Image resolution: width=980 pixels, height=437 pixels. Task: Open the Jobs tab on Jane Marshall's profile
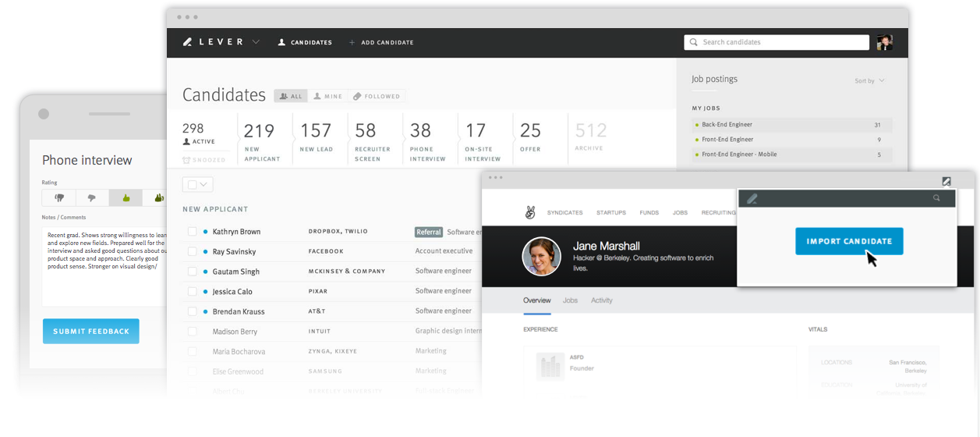pos(570,300)
